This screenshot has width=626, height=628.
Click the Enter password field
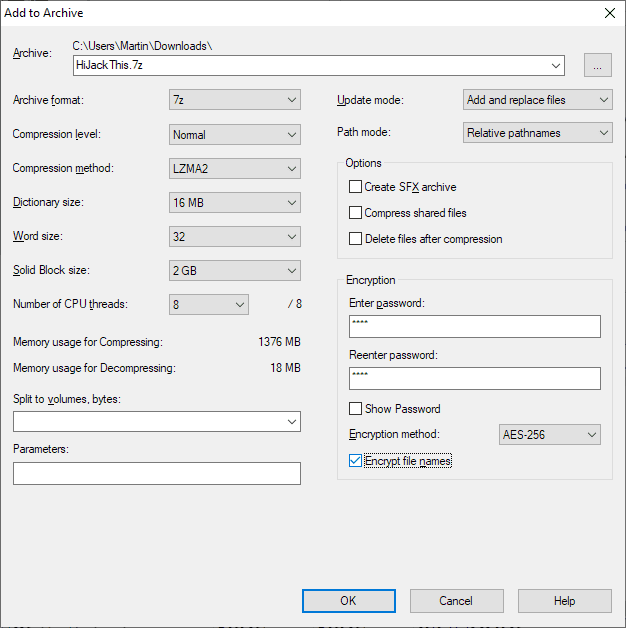coord(475,326)
